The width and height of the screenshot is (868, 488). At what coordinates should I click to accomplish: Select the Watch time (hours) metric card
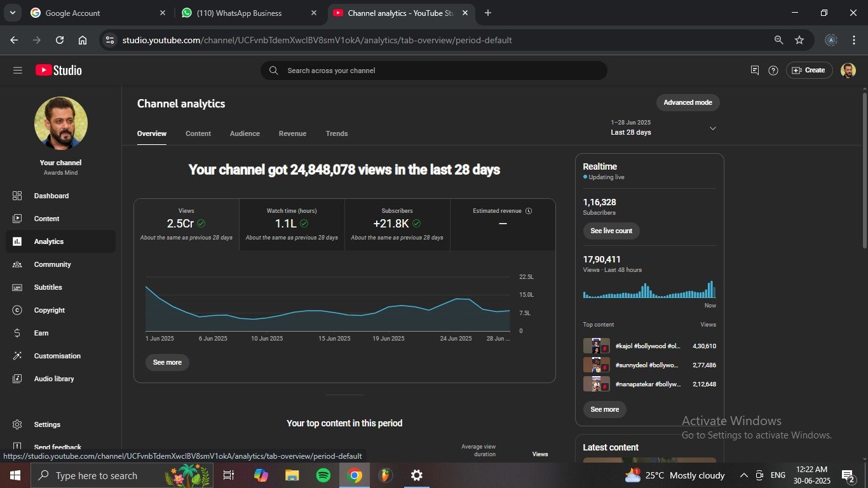pos(292,225)
